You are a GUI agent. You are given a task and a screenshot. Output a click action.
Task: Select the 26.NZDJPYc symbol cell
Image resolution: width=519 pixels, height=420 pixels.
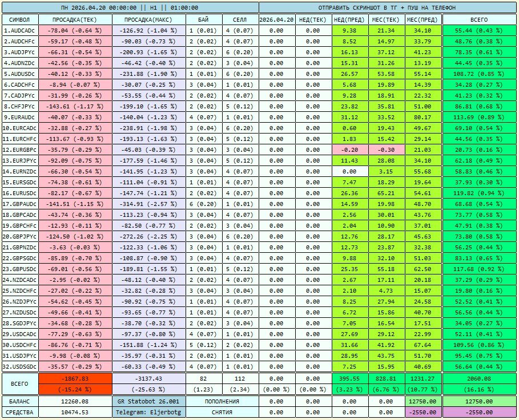point(20,302)
